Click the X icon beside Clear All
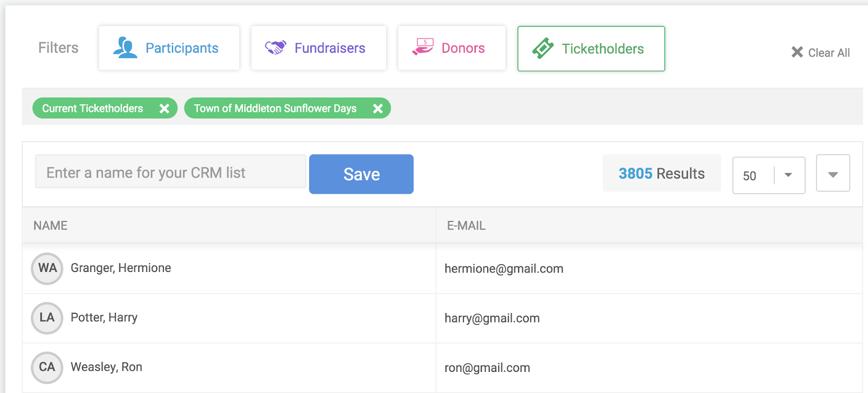 [797, 52]
